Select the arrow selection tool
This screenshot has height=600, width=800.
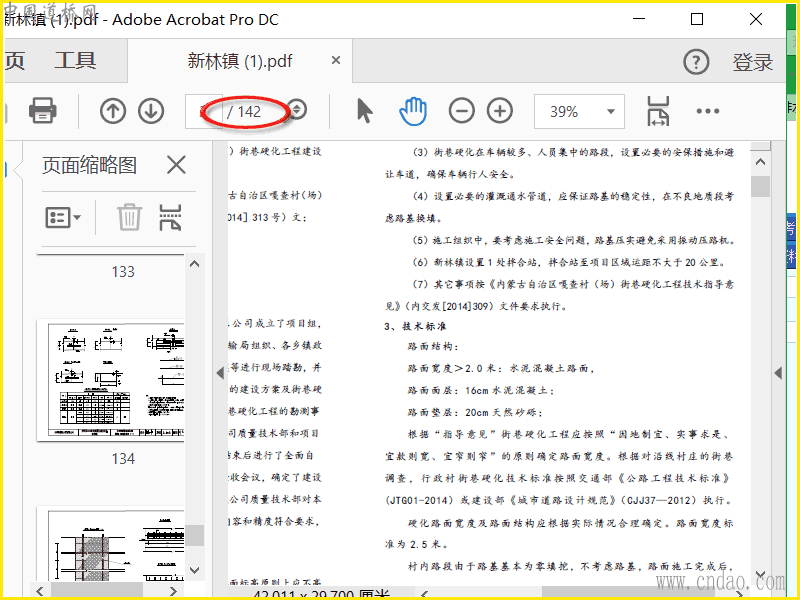click(364, 111)
